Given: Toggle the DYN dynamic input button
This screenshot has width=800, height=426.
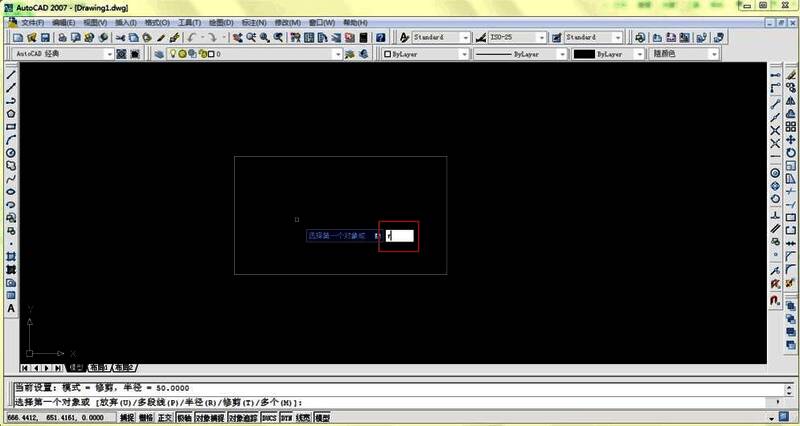Looking at the screenshot, I should click(x=286, y=417).
